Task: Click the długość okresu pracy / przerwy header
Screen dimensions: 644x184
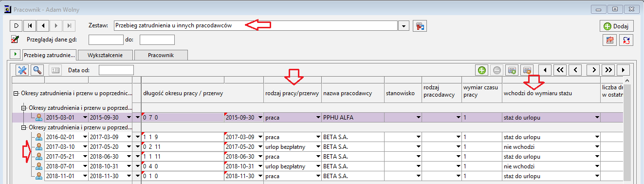Action: [202, 93]
